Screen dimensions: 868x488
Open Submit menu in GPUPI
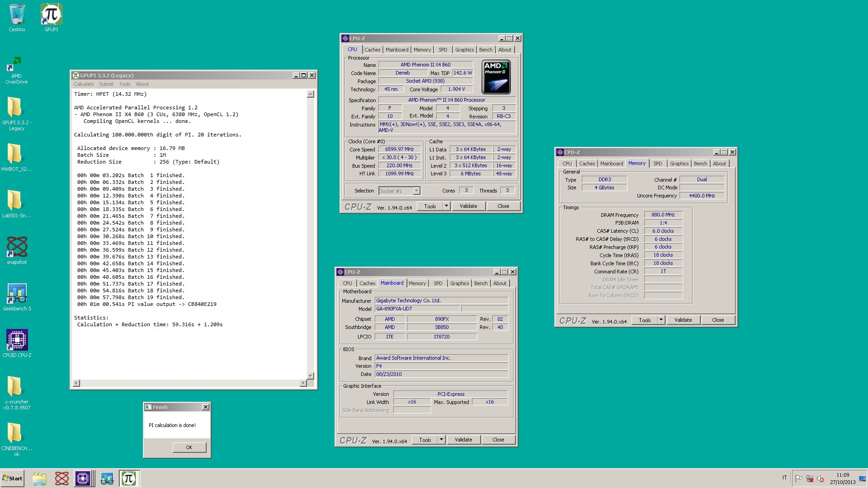(106, 84)
